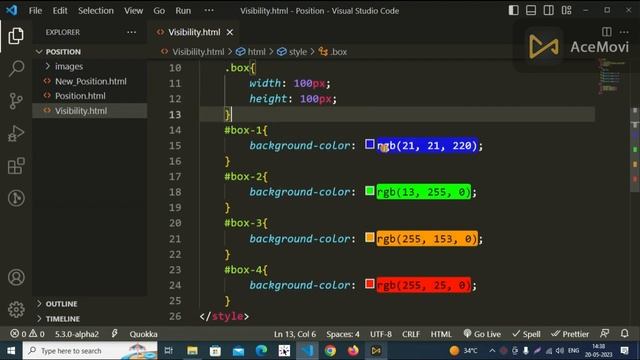
Task: Click the feedback icon in status bar
Action: [604, 334]
